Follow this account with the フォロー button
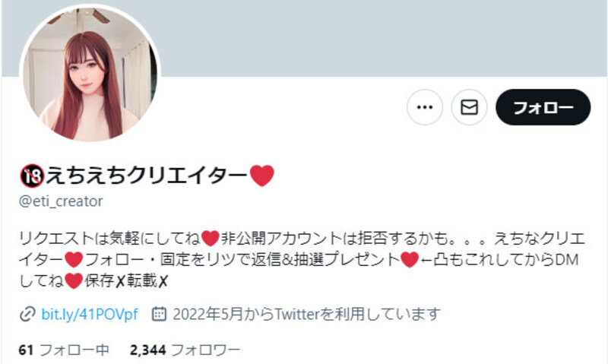 [543, 107]
